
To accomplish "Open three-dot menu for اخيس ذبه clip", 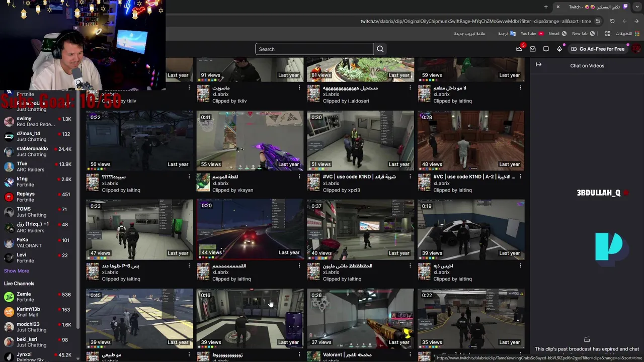I will pyautogui.click(x=520, y=265).
